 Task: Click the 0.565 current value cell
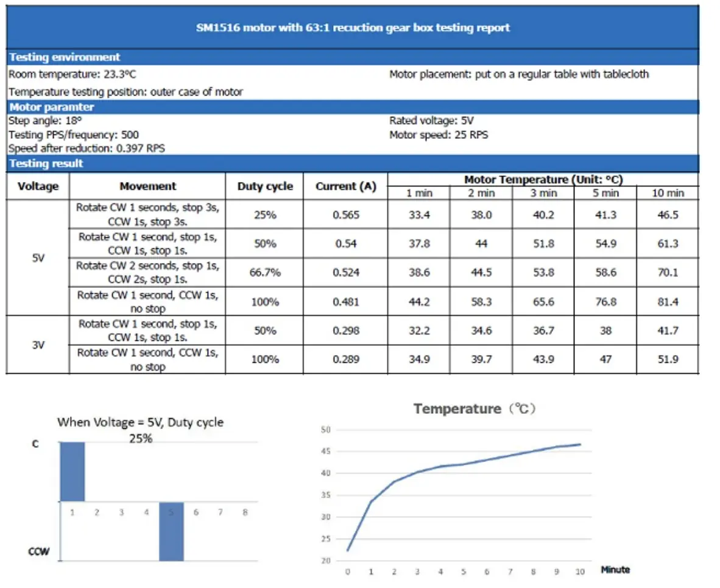click(345, 215)
